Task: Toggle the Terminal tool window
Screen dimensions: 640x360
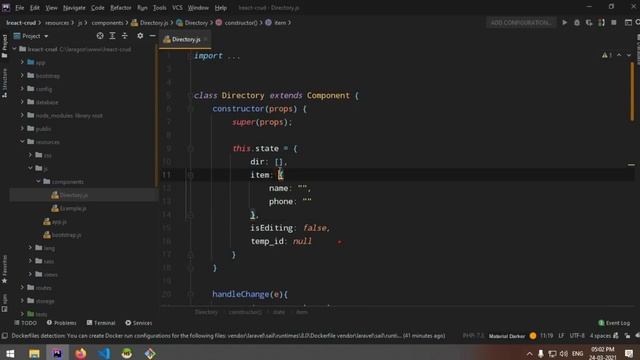Action: (x=101, y=323)
